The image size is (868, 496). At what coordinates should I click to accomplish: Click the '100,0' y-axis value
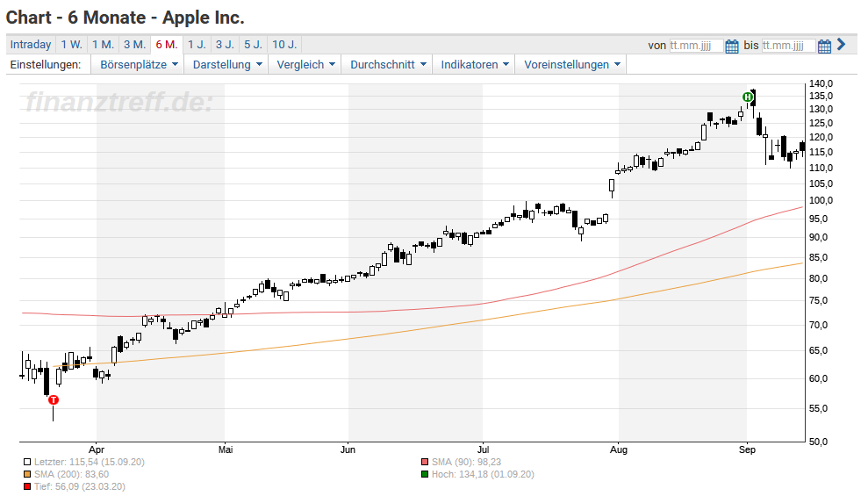pos(821,200)
